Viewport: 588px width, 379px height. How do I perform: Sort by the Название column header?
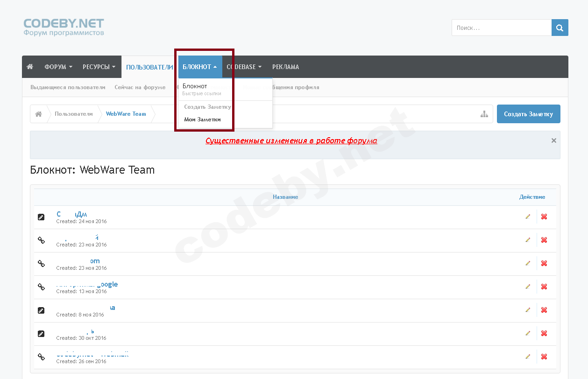[x=285, y=197]
